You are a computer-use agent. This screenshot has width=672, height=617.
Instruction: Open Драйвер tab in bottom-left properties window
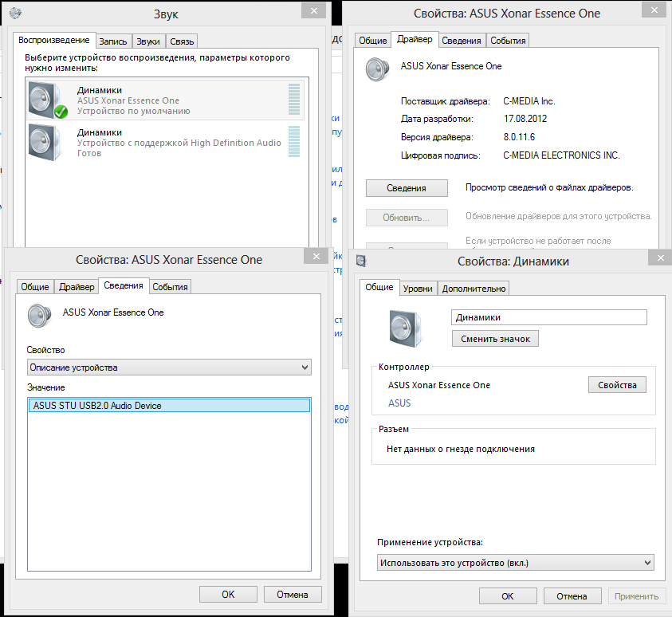77,287
